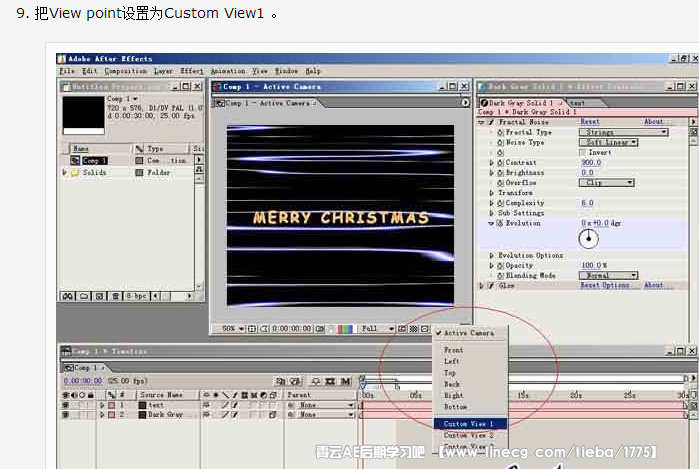Screen dimensions: 699x469
Task: Open the 50% magnification dropdown in Comp viewer
Action: click(x=233, y=329)
